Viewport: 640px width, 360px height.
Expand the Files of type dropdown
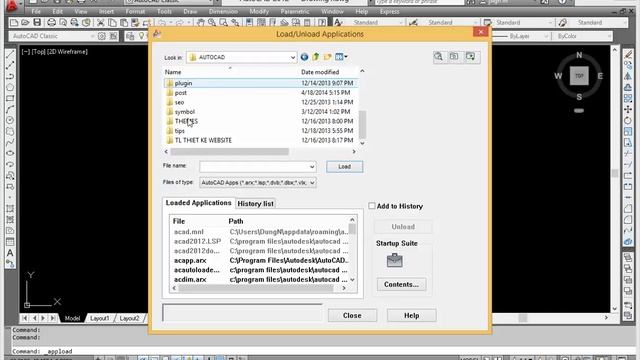tap(312, 183)
